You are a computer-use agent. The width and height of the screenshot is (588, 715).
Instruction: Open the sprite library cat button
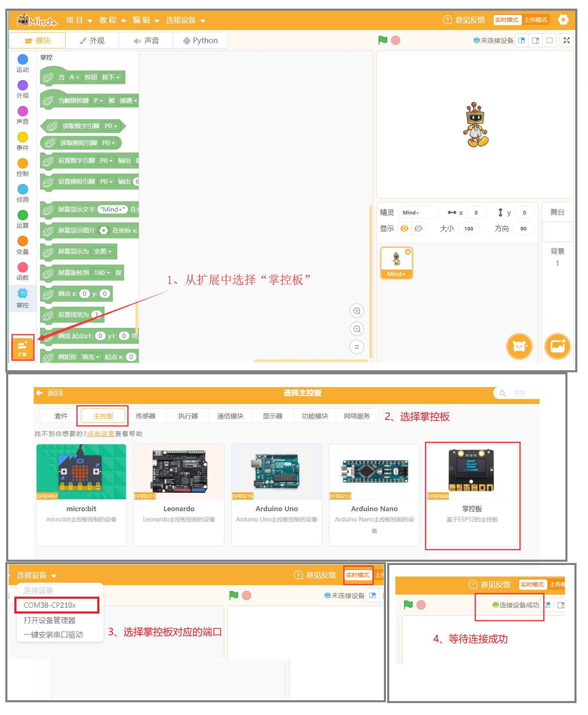[x=519, y=346]
